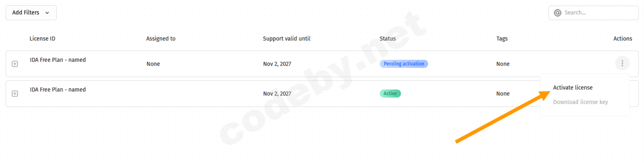The height and width of the screenshot is (163, 644).
Task: Click the pending license's Nov 2, 2027 date
Action: (x=277, y=64)
